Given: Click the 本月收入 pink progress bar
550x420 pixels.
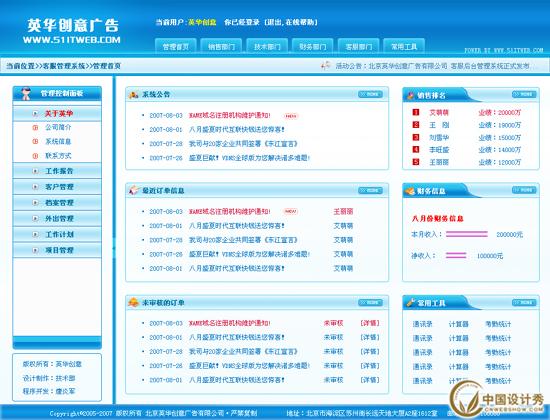Looking at the screenshot, I should (x=467, y=234).
